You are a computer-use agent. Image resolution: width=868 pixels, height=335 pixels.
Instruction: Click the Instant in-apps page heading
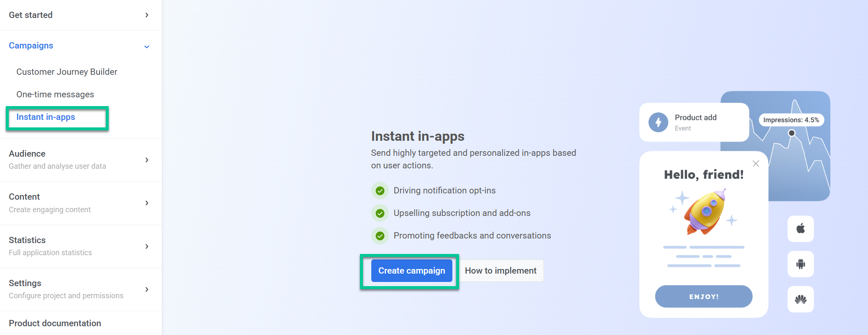(418, 136)
